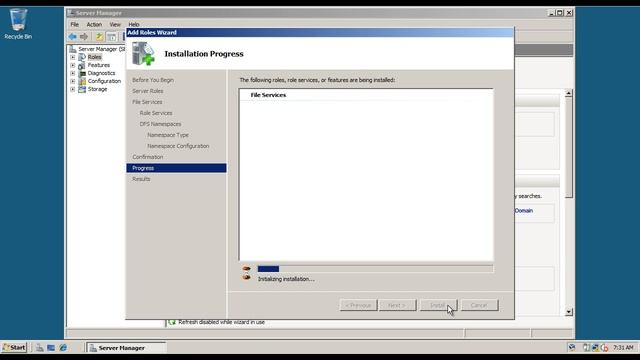Screen dimensions: 640x360
Task: Select the Results wizard step
Action: [141, 179]
